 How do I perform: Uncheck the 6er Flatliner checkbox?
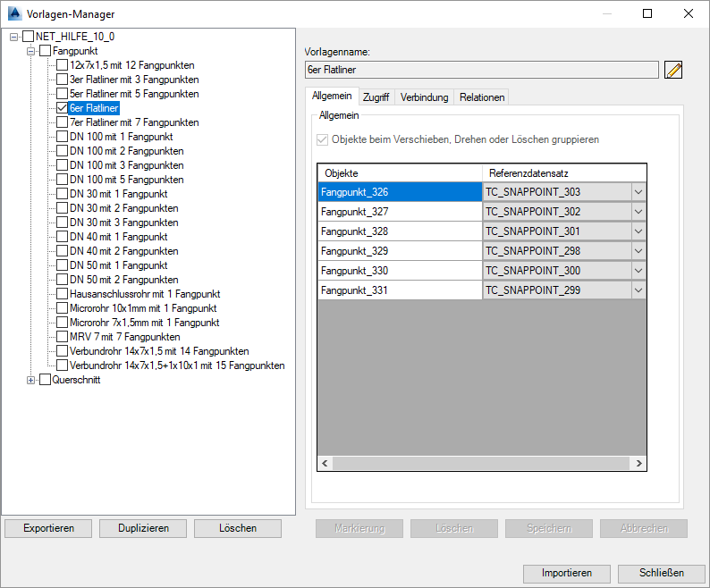(62, 108)
